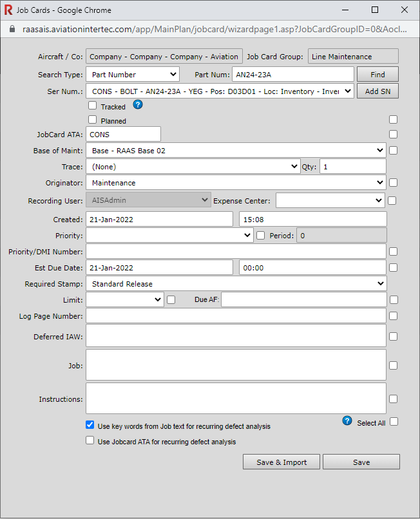Click the help icon next to Tracked
This screenshot has height=519, width=420.
[137, 105]
